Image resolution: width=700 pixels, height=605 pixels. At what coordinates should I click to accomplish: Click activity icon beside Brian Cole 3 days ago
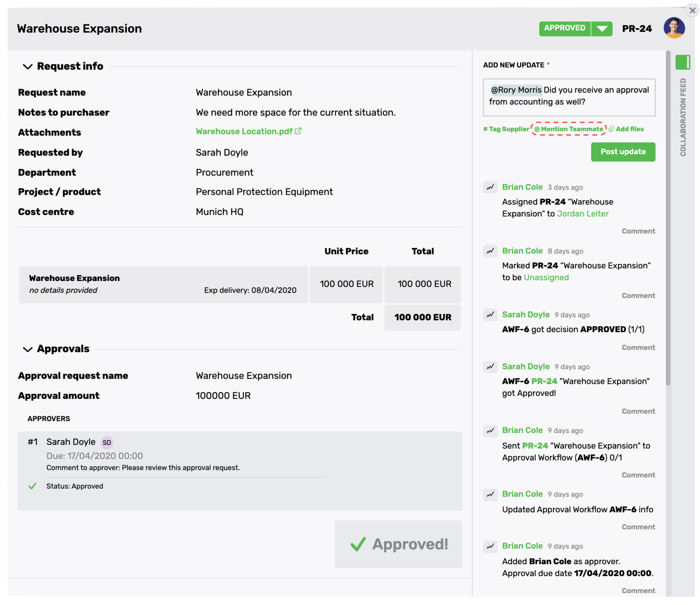(x=490, y=187)
